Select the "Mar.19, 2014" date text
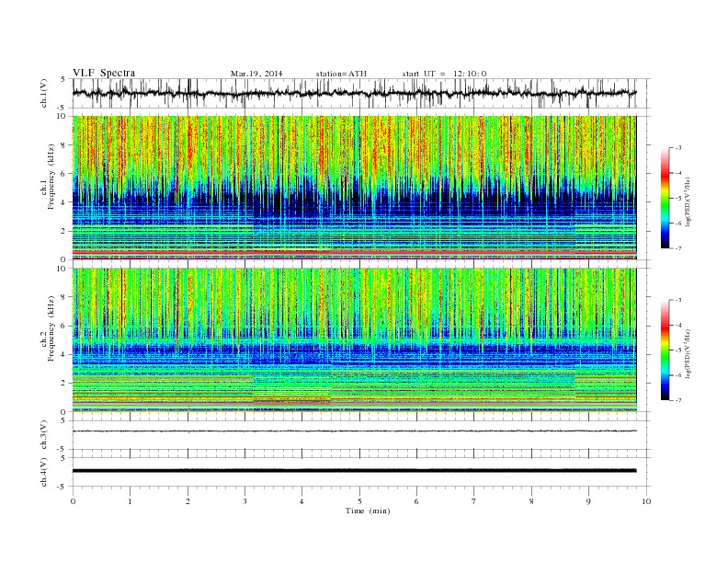728x563 pixels. click(256, 74)
